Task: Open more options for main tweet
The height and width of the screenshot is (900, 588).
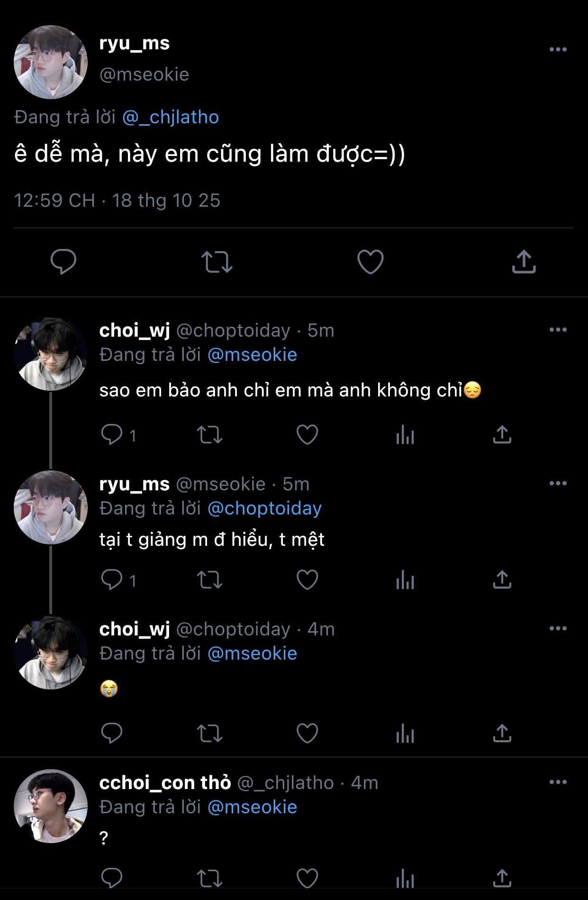Action: pos(558,49)
